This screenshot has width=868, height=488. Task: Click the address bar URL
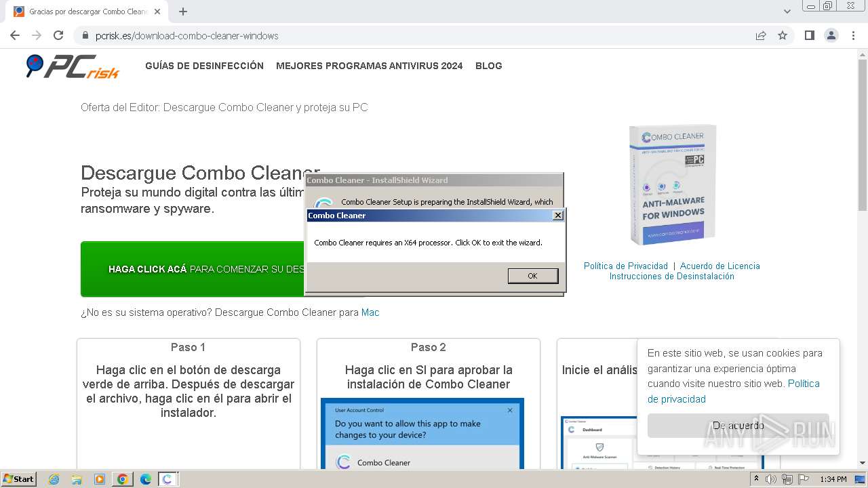(187, 35)
